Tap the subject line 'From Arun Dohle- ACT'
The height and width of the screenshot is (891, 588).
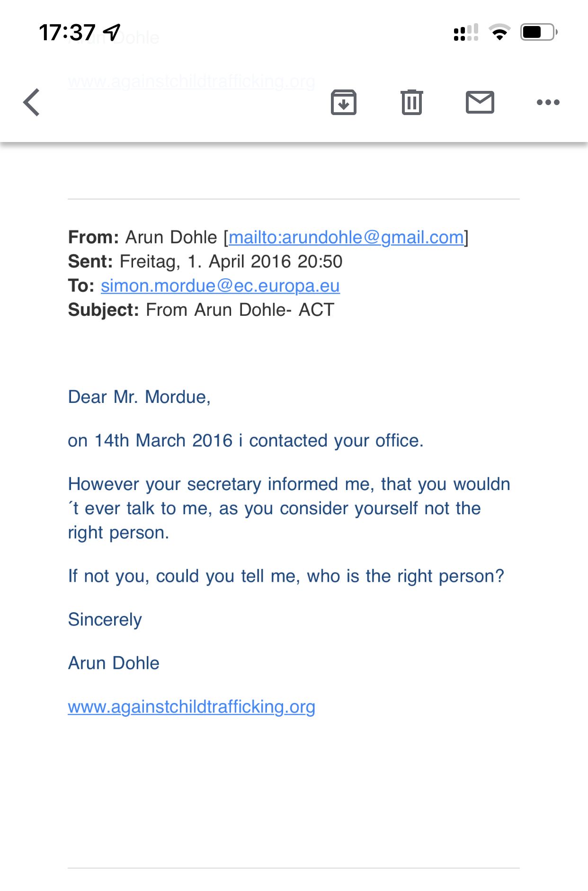point(240,310)
